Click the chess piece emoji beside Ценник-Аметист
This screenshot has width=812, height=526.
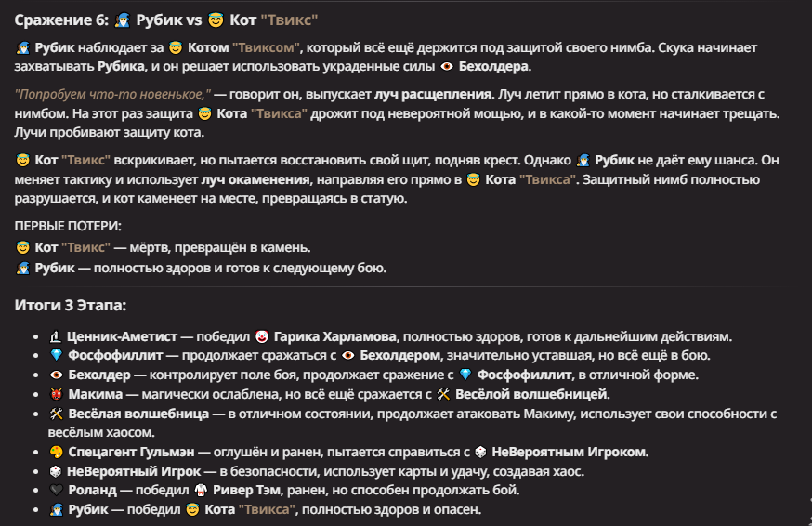click(56, 335)
